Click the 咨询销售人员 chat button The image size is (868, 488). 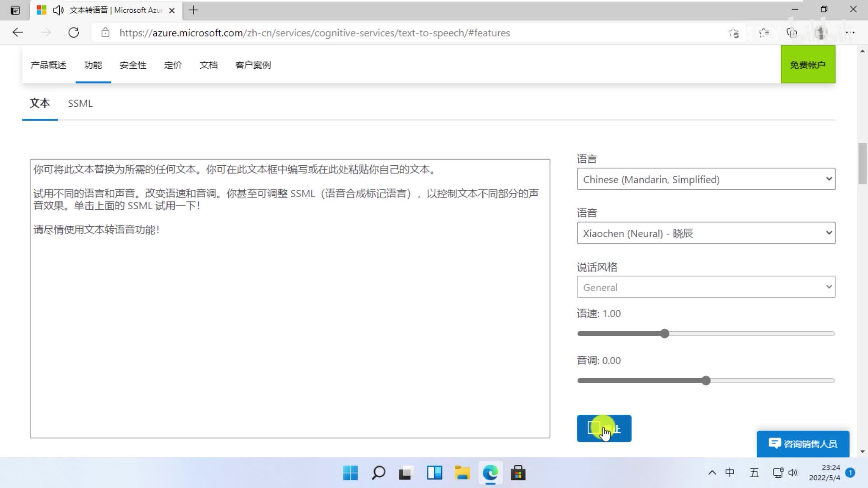(803, 444)
